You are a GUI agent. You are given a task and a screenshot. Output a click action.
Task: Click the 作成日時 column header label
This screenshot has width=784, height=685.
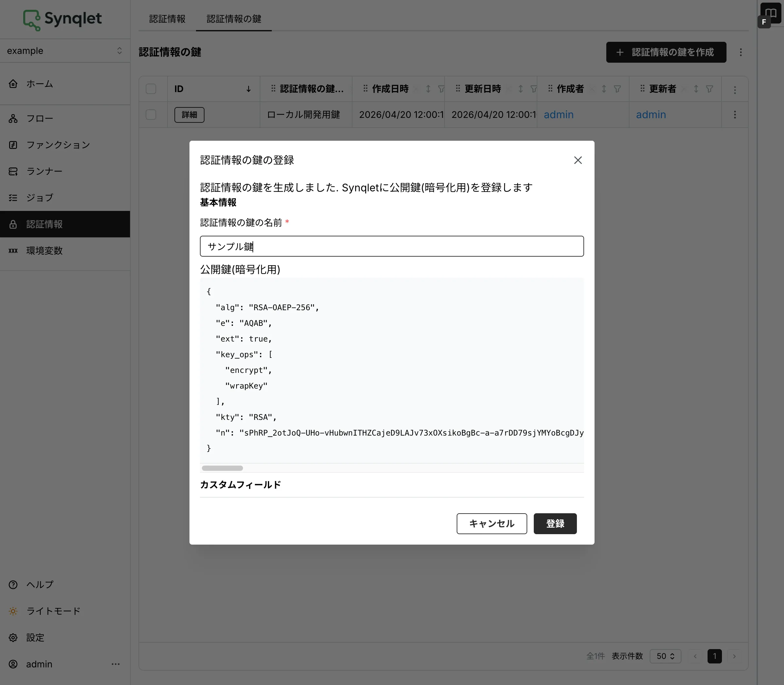tap(390, 89)
